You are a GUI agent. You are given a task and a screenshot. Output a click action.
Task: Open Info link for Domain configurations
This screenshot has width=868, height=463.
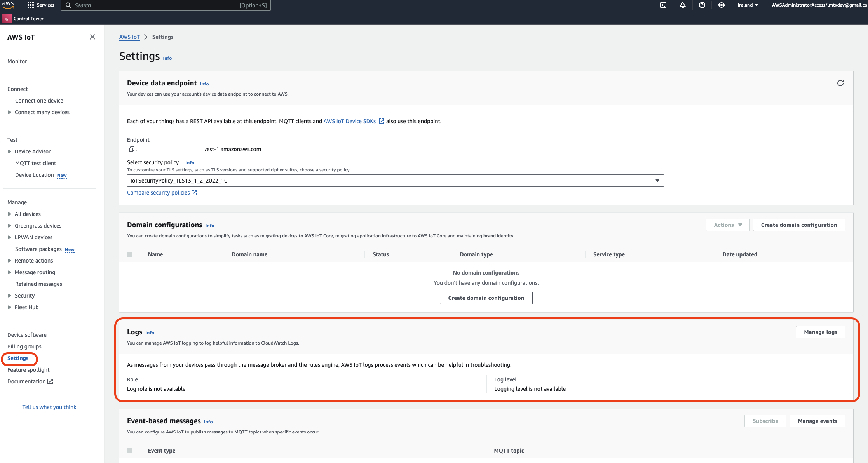(209, 226)
